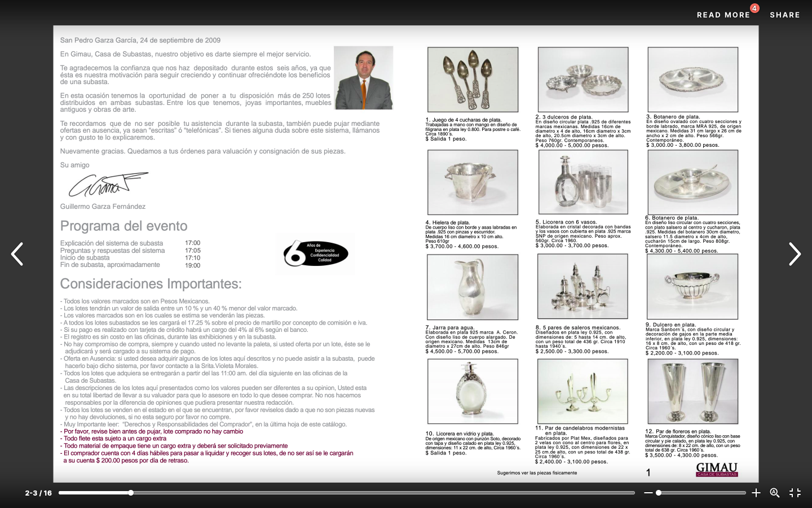This screenshot has width=812, height=508.
Task: Advance to the next page with the right arrow
Action: tap(796, 254)
